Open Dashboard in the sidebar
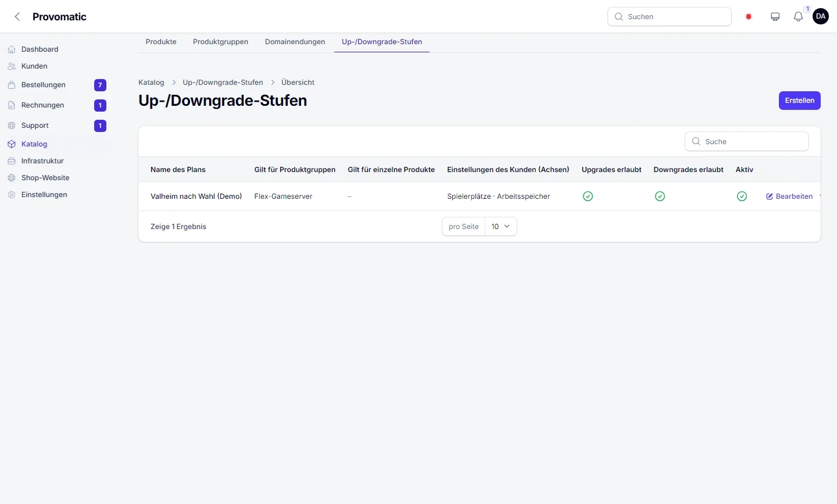This screenshot has height=504, width=837. tap(40, 49)
